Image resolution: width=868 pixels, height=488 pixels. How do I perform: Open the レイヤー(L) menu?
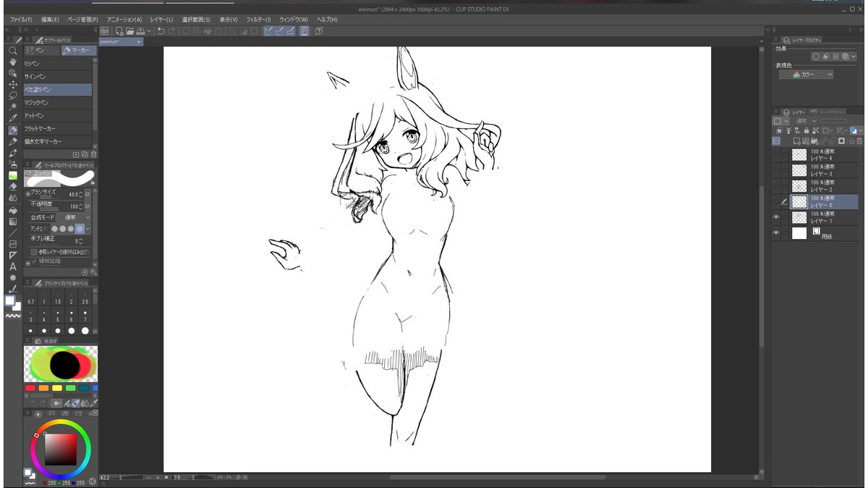(x=161, y=20)
